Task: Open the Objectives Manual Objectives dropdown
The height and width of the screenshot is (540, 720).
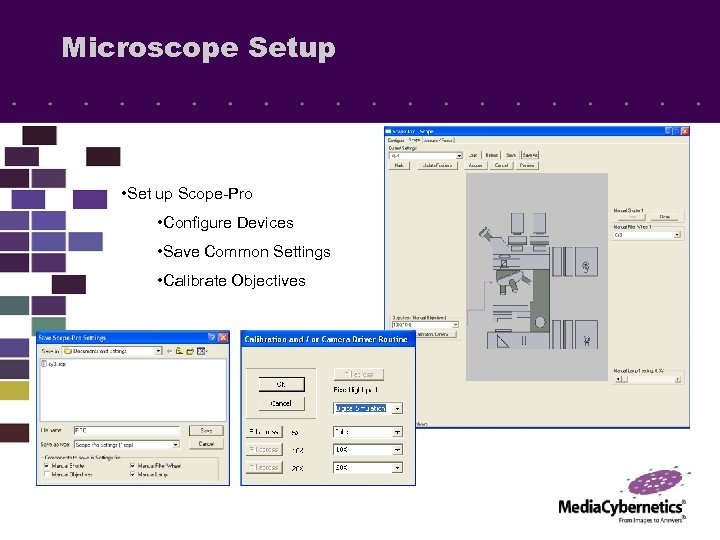Action: pos(455,325)
